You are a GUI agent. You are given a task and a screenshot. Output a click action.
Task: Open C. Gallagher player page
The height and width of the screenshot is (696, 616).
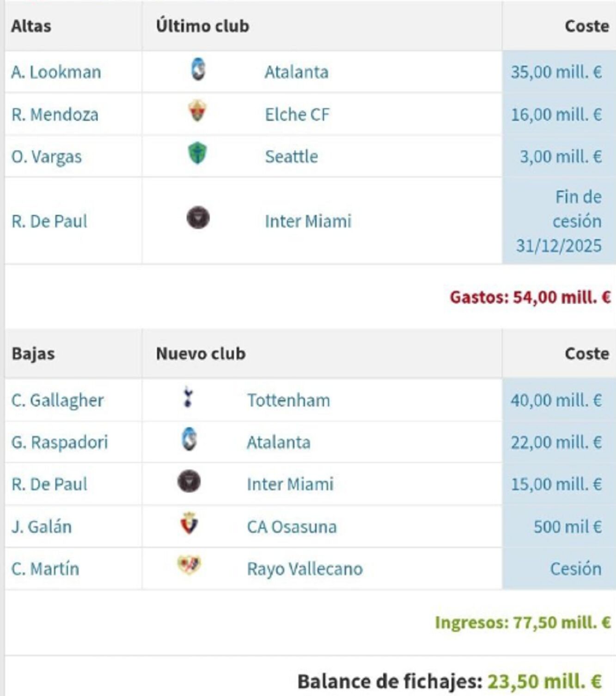(57, 400)
